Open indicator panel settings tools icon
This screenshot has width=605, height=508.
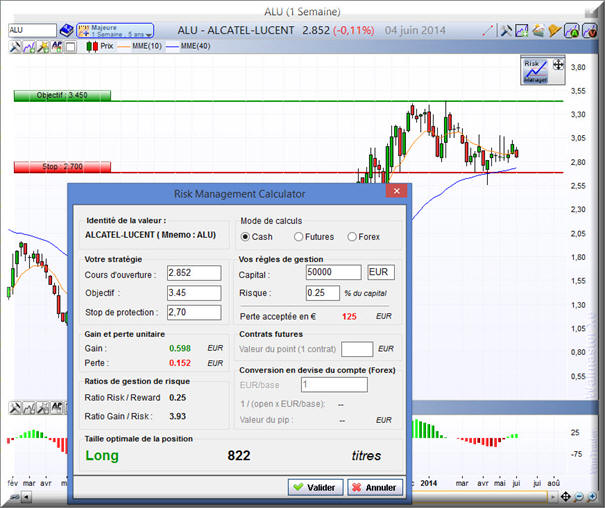(x=15, y=408)
